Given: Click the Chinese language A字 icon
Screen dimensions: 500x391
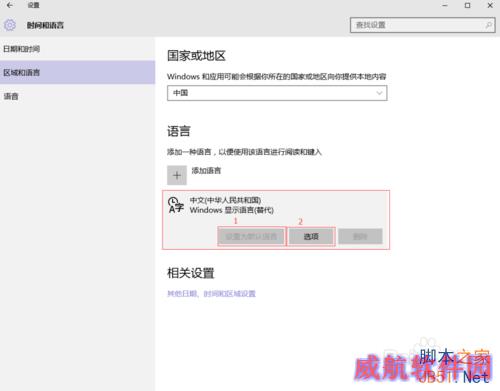Looking at the screenshot, I should [176, 205].
